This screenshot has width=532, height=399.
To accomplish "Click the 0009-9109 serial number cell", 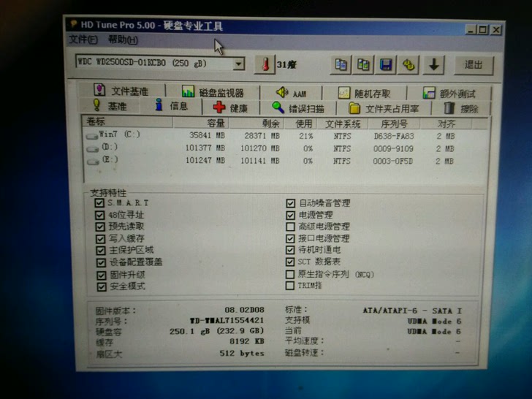I will (393, 149).
